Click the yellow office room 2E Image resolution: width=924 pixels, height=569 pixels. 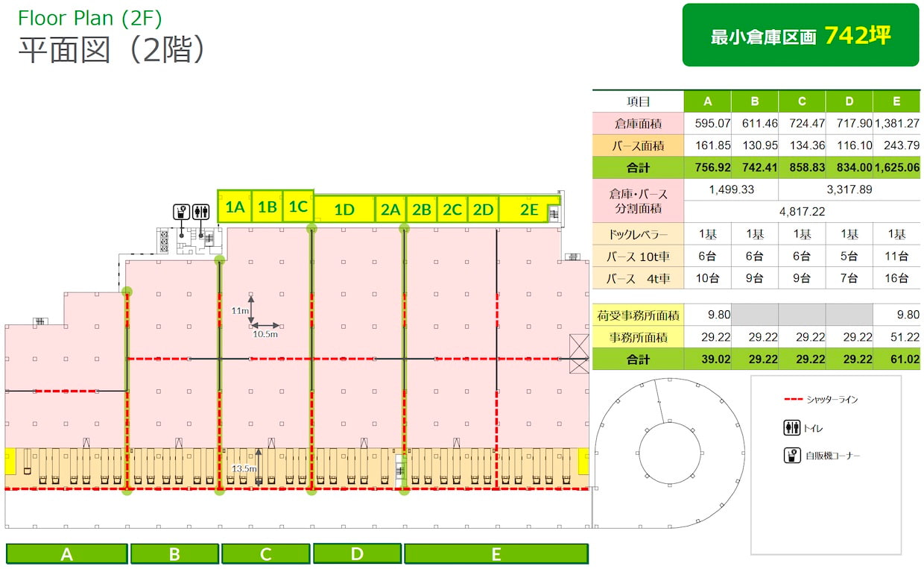[529, 210]
